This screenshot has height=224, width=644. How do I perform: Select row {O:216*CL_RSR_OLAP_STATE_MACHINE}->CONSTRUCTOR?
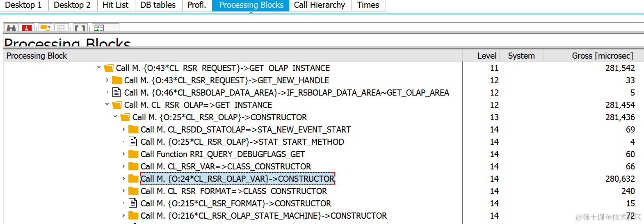pyautogui.click(x=264, y=216)
